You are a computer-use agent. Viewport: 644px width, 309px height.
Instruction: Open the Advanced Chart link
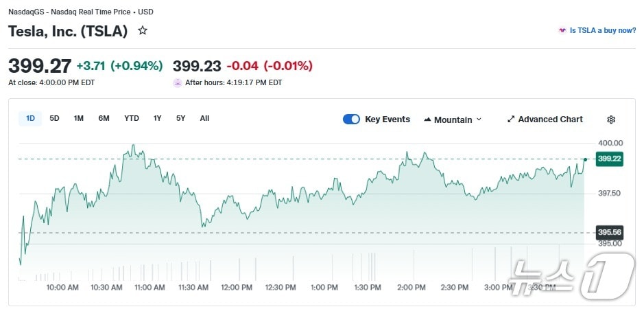coord(550,119)
